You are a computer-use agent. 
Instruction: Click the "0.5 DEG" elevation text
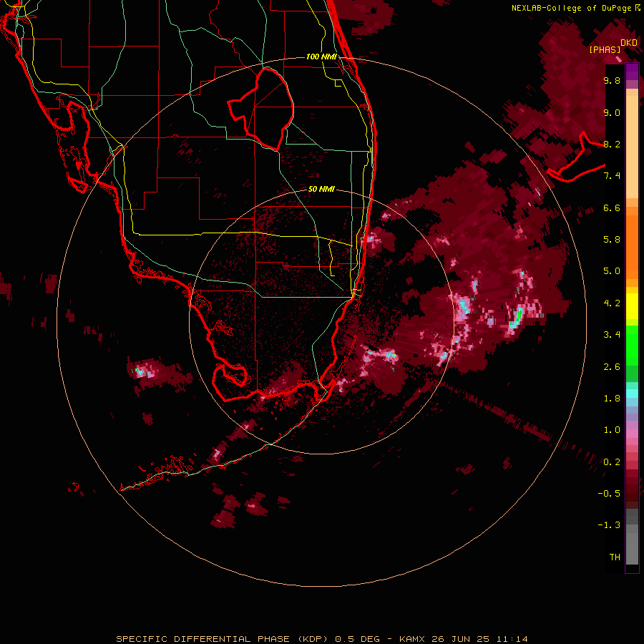pos(356,639)
